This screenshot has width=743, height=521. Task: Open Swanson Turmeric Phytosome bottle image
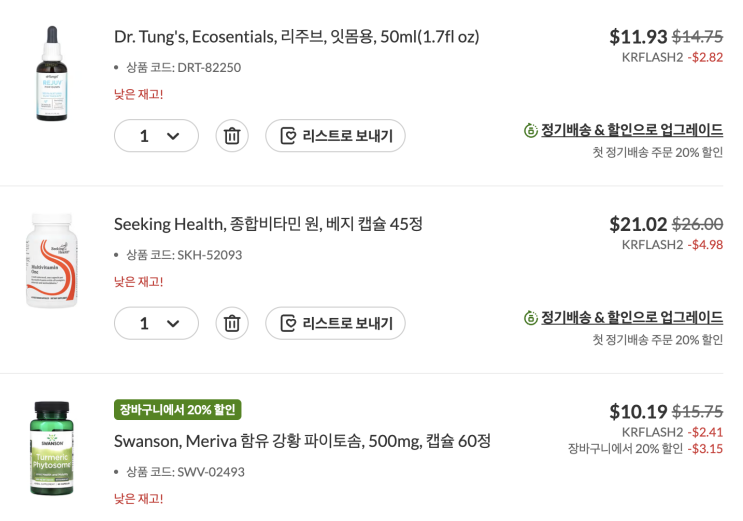tap(51, 447)
